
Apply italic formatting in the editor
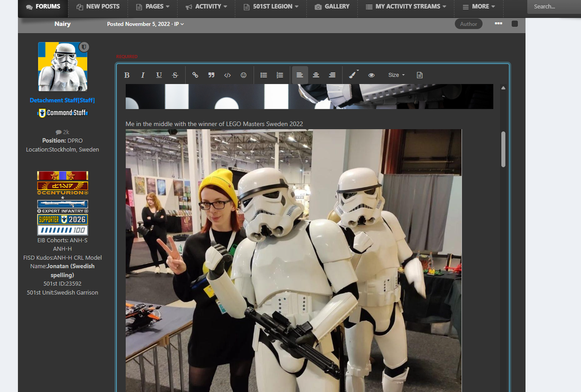[143, 75]
